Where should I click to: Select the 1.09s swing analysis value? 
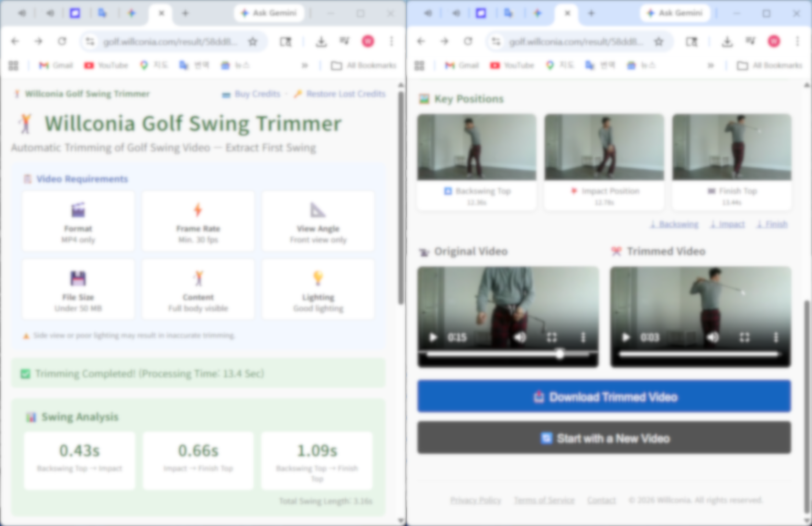[317, 451]
